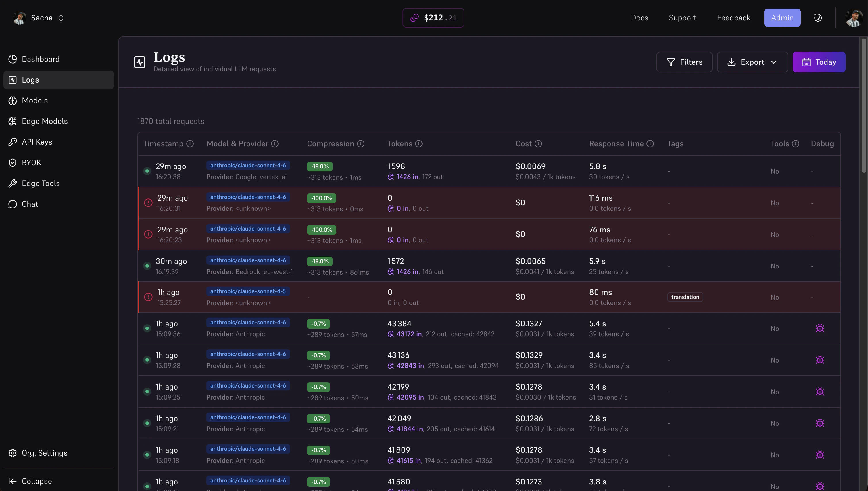The height and width of the screenshot is (491, 868).
Task: Open the Feedback link
Action: [x=733, y=18]
